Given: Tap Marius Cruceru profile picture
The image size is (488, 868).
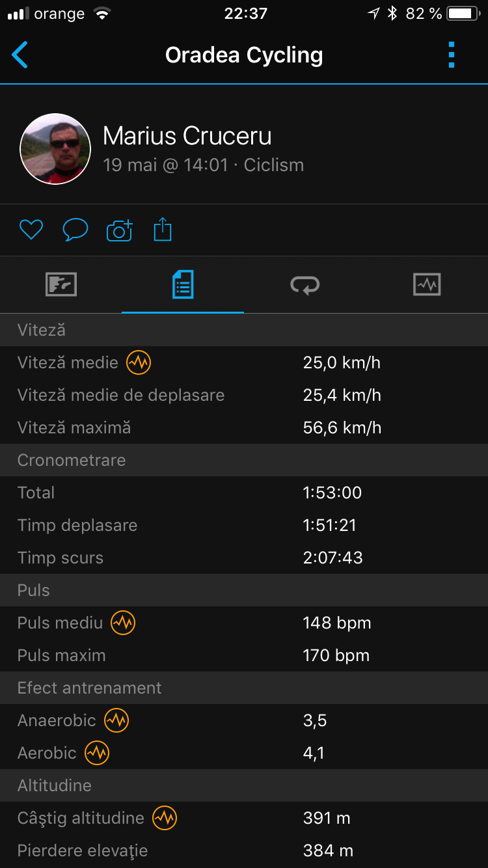Looking at the screenshot, I should 55,149.
